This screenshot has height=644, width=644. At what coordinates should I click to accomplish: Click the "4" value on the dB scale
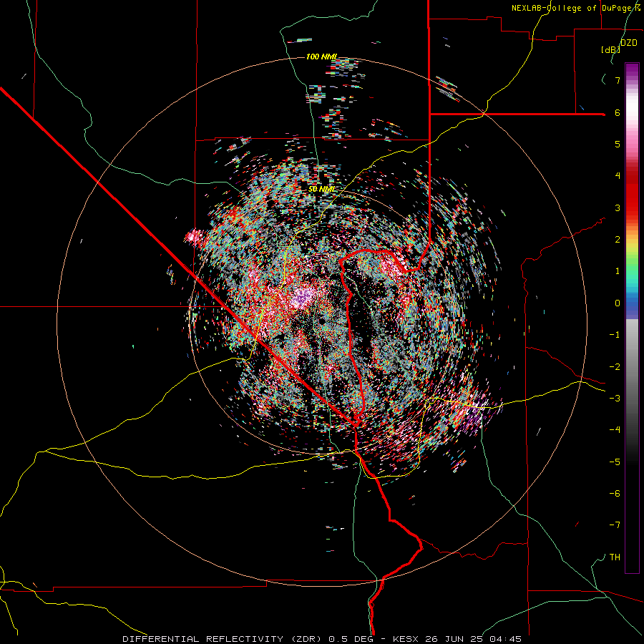click(x=618, y=176)
